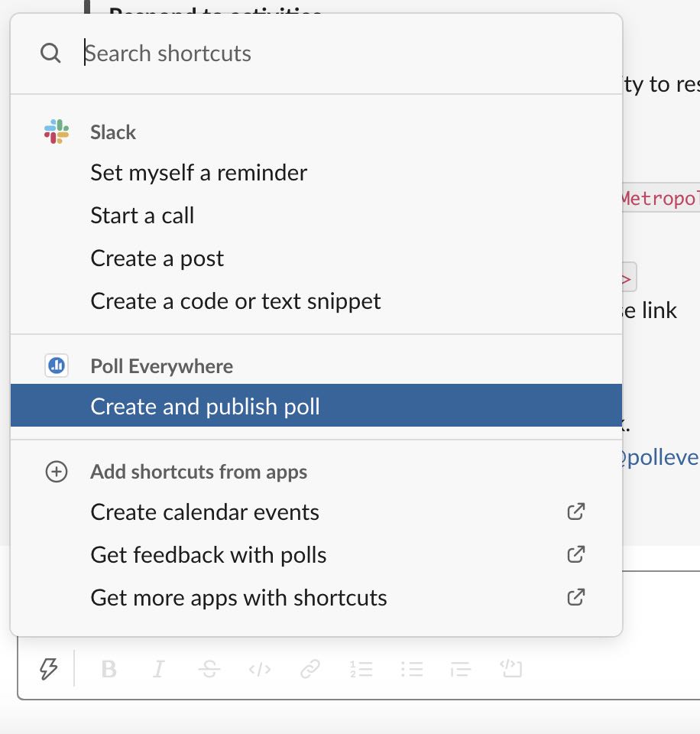Image resolution: width=700 pixels, height=734 pixels.
Task: Toggle the bulleted list formatting
Action: coord(411,670)
